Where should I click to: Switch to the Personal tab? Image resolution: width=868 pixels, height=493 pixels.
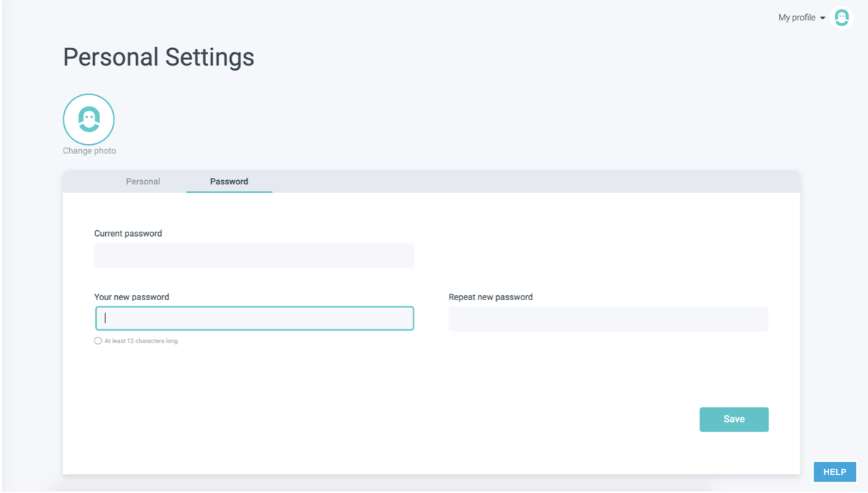(x=143, y=182)
